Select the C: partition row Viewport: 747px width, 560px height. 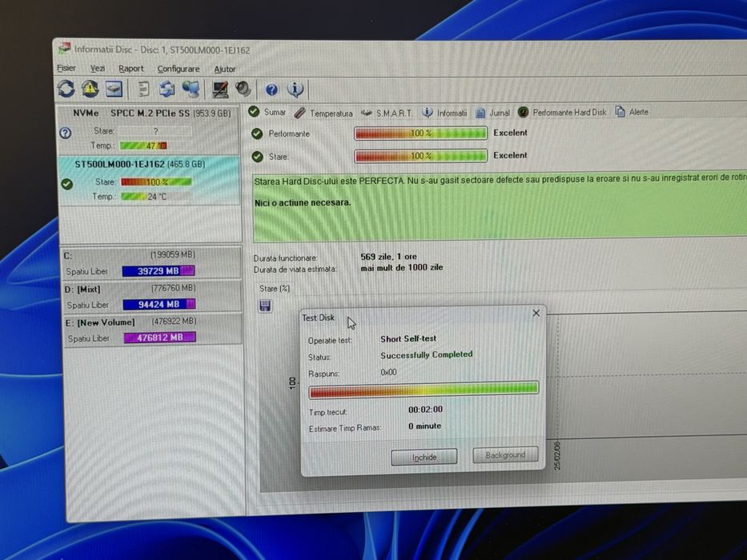151,263
